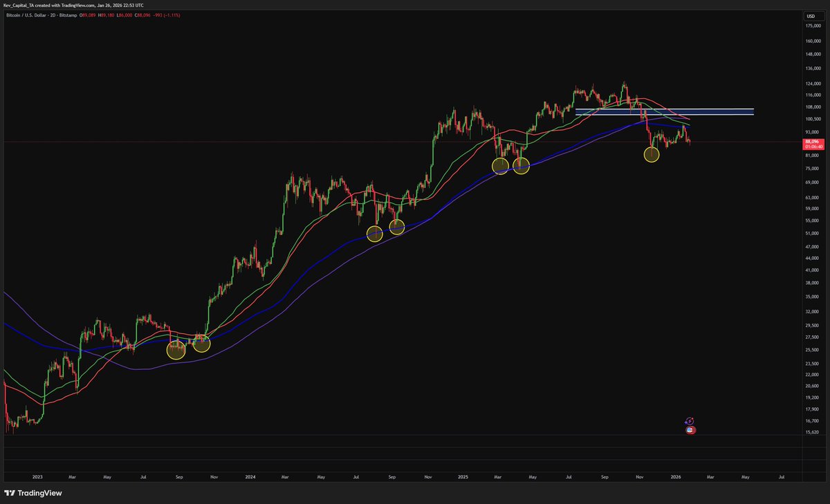The height and width of the screenshot is (504, 830).
Task: Click the 19,200 price axis label
Action: [811, 398]
